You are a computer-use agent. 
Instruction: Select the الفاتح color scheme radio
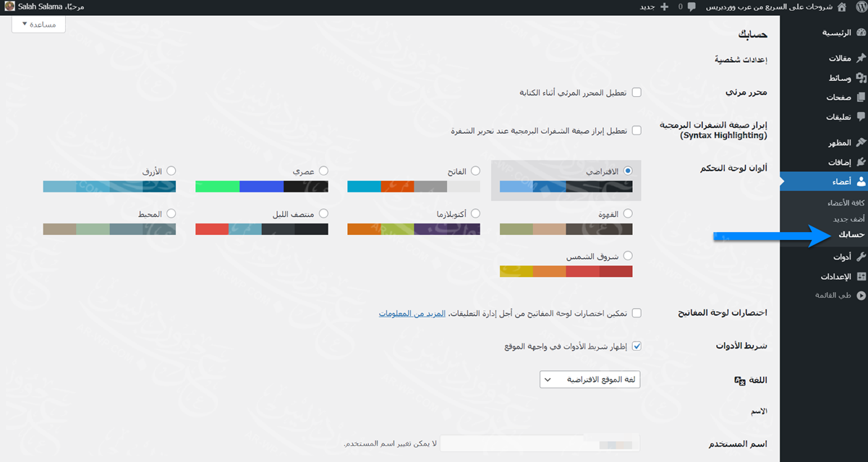[x=475, y=171]
